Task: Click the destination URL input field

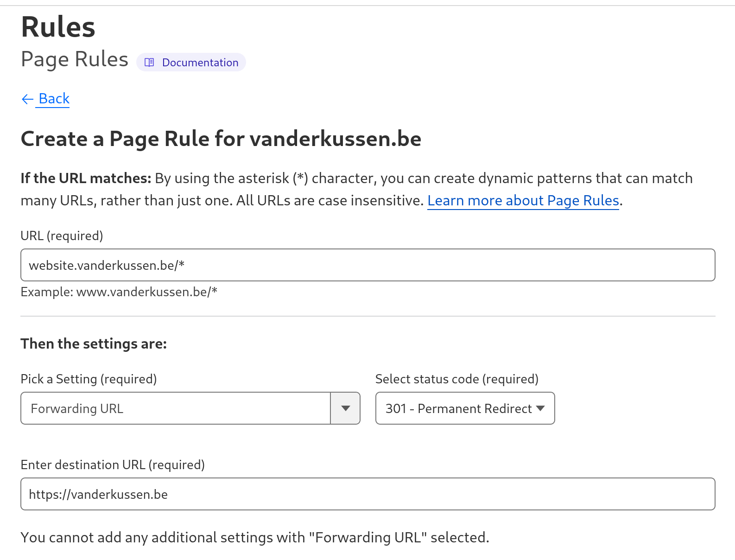Action: click(x=367, y=494)
